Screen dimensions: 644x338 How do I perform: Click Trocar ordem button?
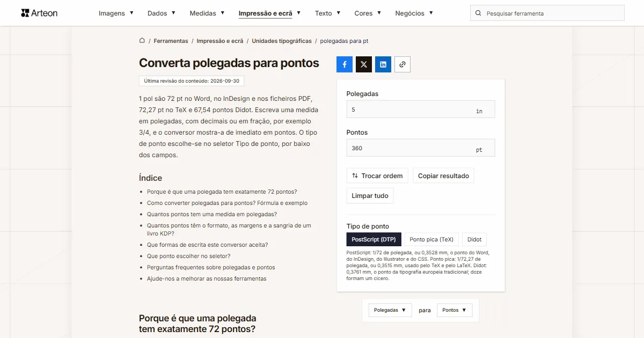(378, 176)
